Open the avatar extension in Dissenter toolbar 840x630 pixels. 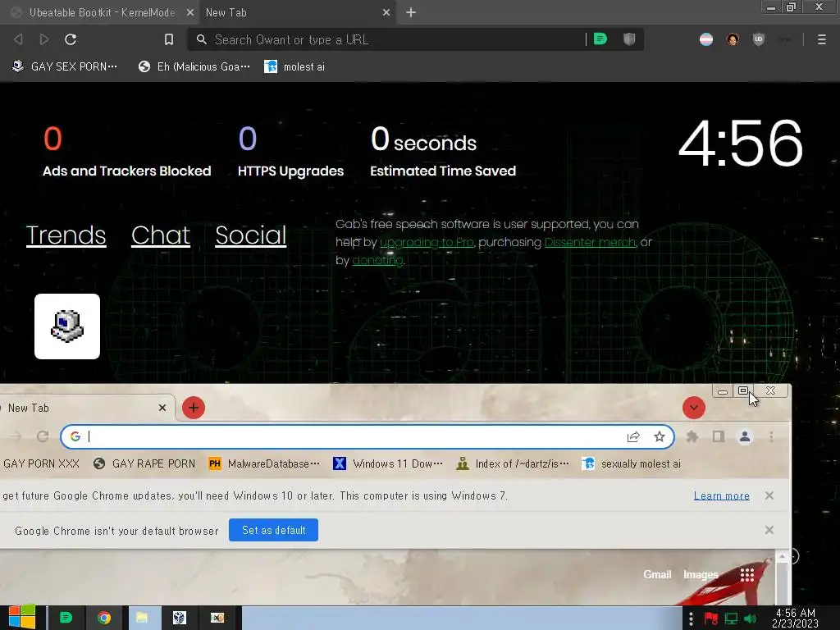click(733, 39)
